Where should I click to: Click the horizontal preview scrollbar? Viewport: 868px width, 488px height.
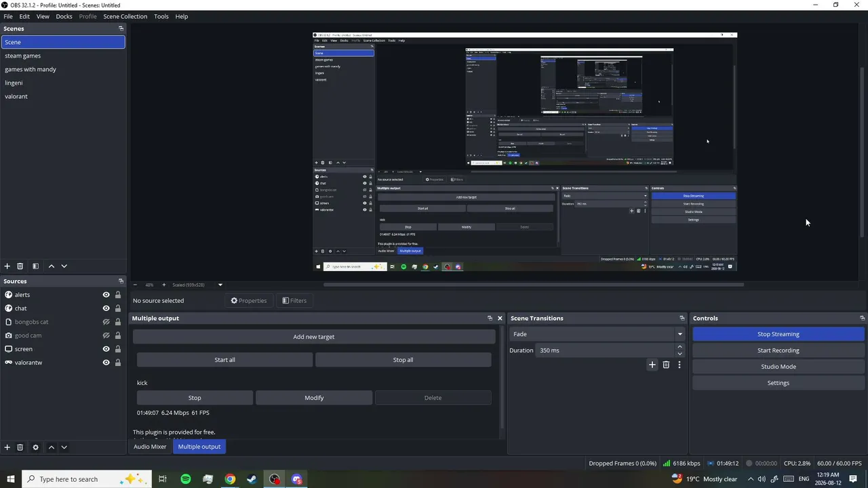point(534,285)
